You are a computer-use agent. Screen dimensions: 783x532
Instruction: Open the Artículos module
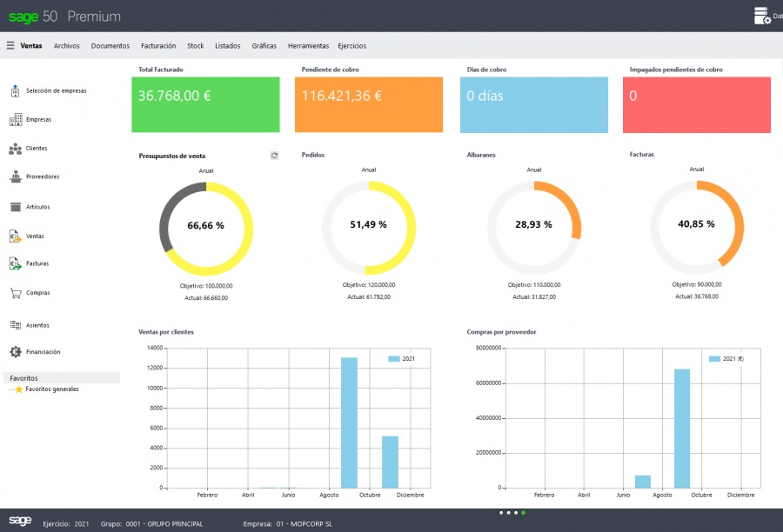(x=37, y=207)
